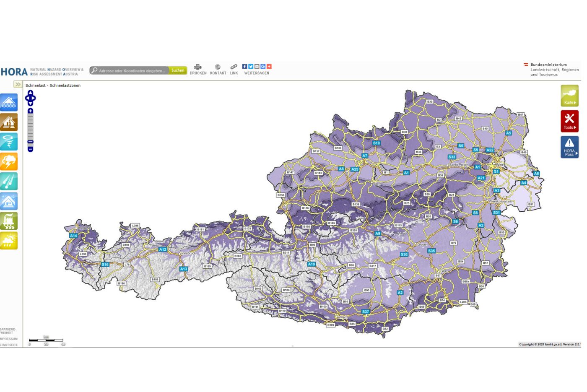The image size is (587, 392).
Task: Open the tornado/storm hazard layer
Action: [x=9, y=142]
